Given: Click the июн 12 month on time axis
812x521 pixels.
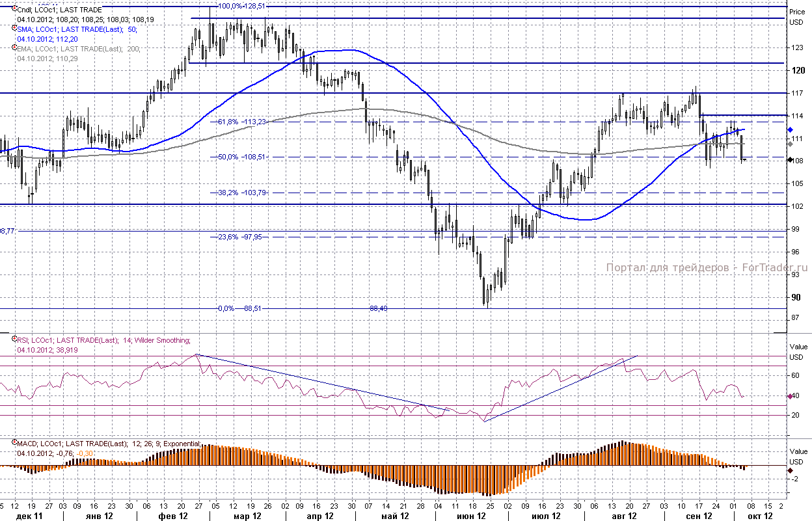Looking at the screenshot, I should pyautogui.click(x=472, y=516).
